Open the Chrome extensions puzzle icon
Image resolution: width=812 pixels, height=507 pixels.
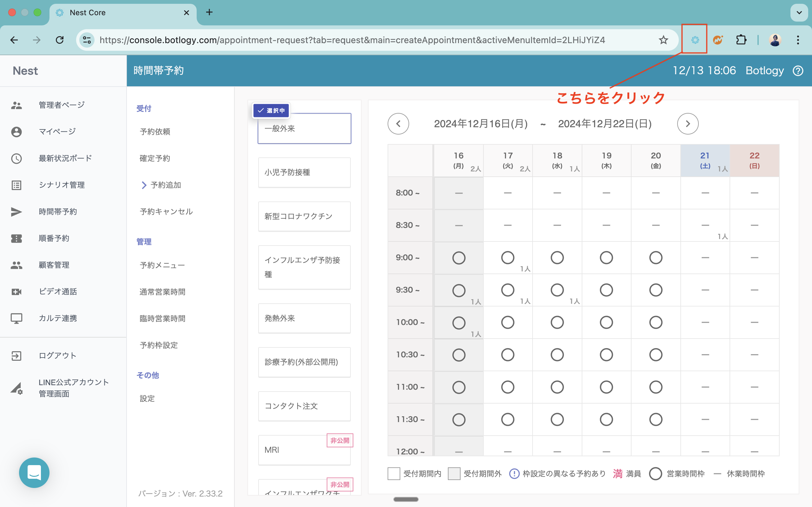741,40
